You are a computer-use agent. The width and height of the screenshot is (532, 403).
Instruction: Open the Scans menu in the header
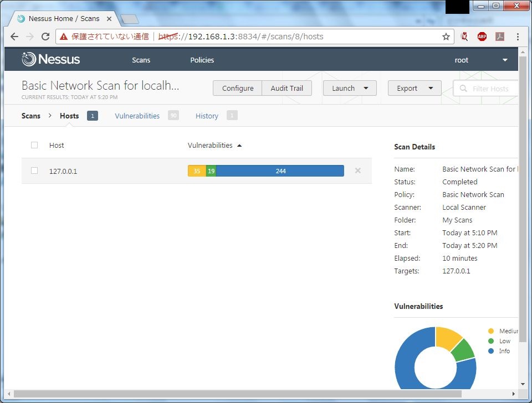(x=141, y=60)
